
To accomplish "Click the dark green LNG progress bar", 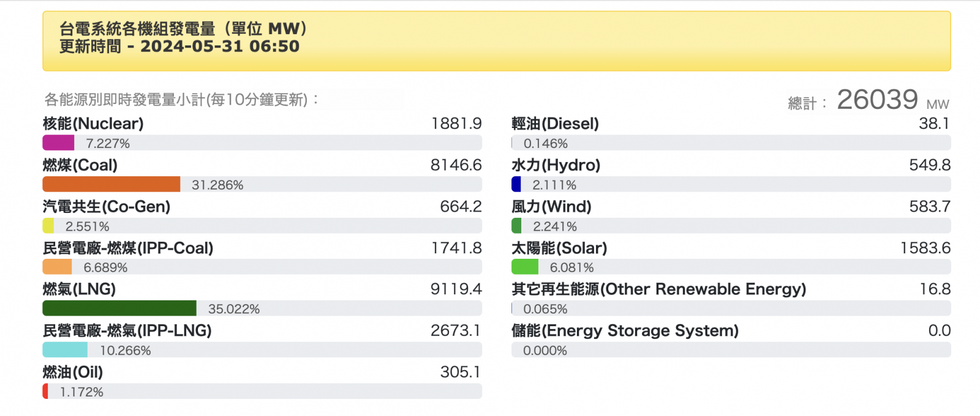I will point(119,308).
